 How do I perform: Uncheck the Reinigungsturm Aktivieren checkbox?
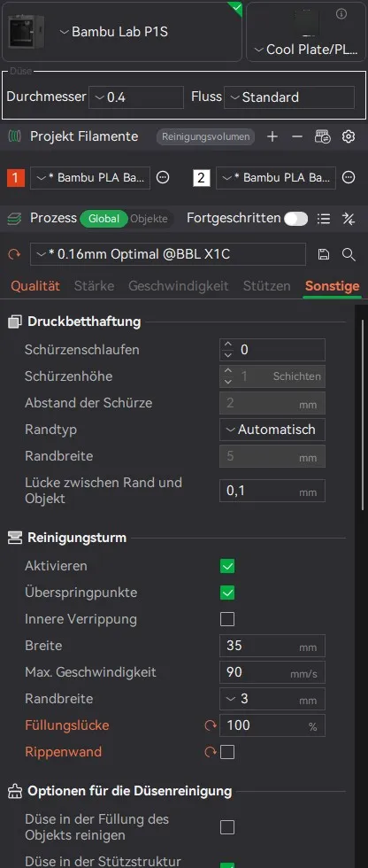pos(227,566)
